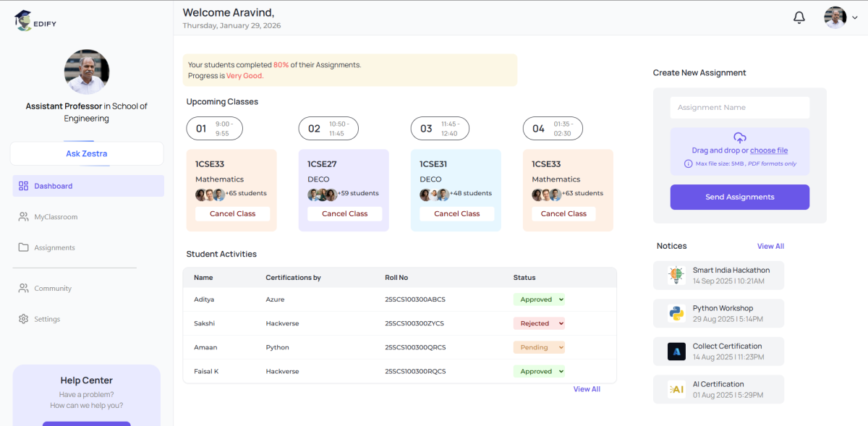Click the AI Certification notice icon
868x426 pixels.
676,389
